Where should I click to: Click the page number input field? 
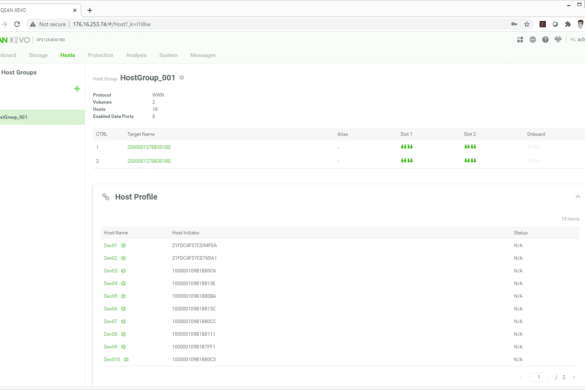point(539,377)
